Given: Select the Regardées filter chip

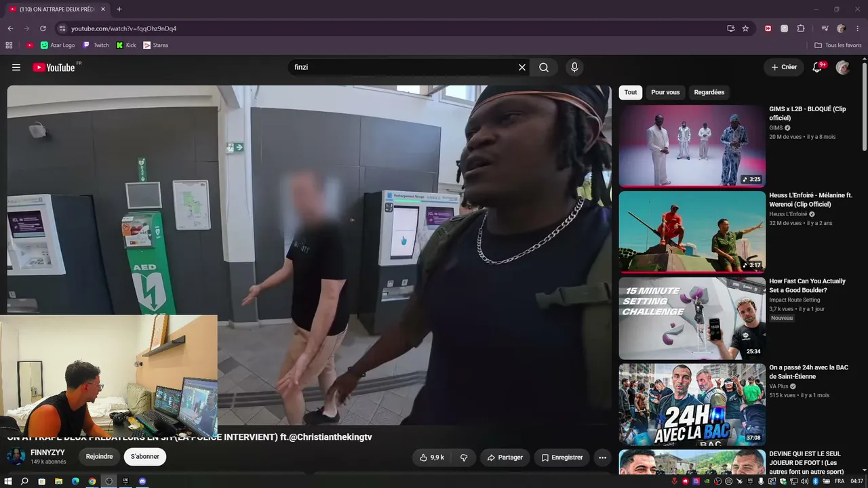Looking at the screenshot, I should 709,92.
